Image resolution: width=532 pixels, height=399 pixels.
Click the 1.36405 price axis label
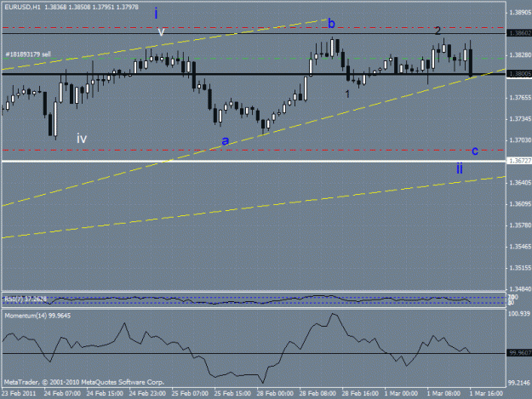point(520,183)
